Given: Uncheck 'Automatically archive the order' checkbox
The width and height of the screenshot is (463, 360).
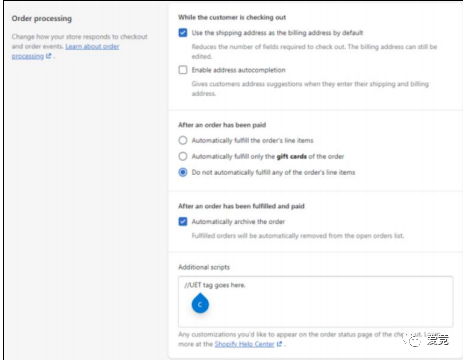Looking at the screenshot, I should pyautogui.click(x=183, y=222).
